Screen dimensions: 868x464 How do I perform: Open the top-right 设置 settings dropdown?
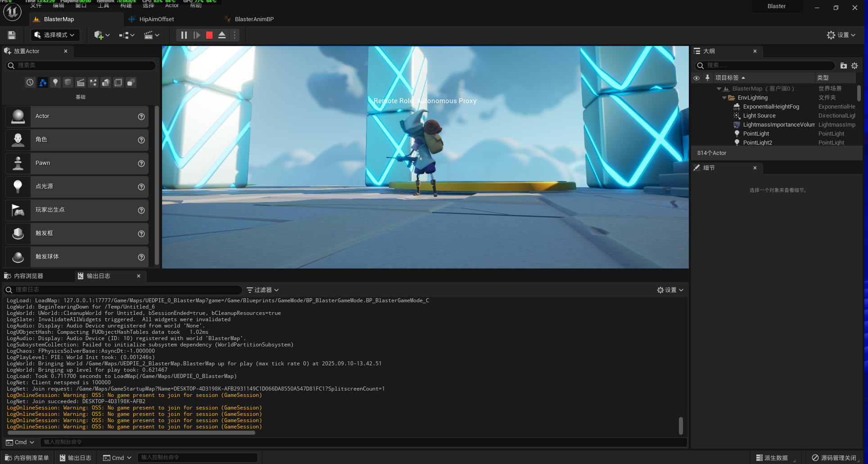click(x=841, y=35)
